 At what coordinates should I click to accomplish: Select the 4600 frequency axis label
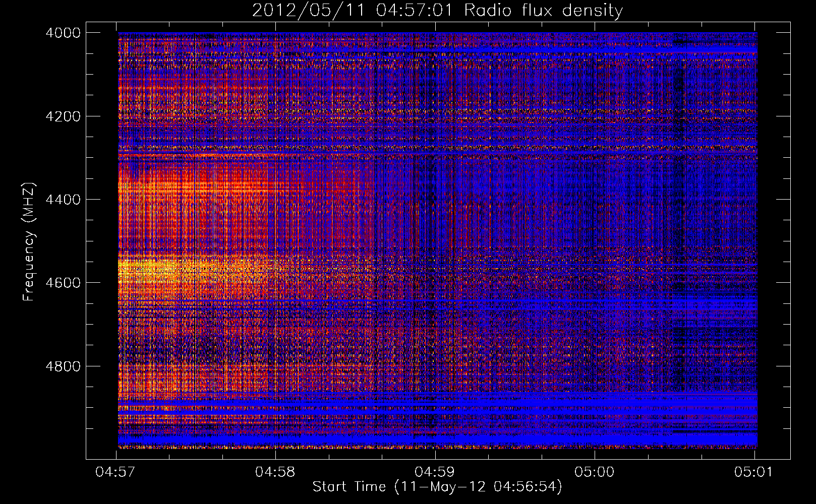[x=63, y=283]
